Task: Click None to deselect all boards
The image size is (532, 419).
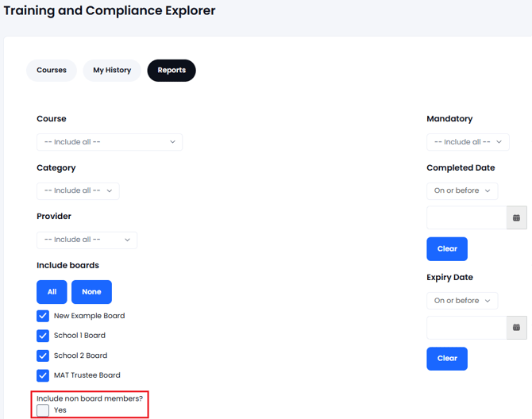Action: click(91, 292)
